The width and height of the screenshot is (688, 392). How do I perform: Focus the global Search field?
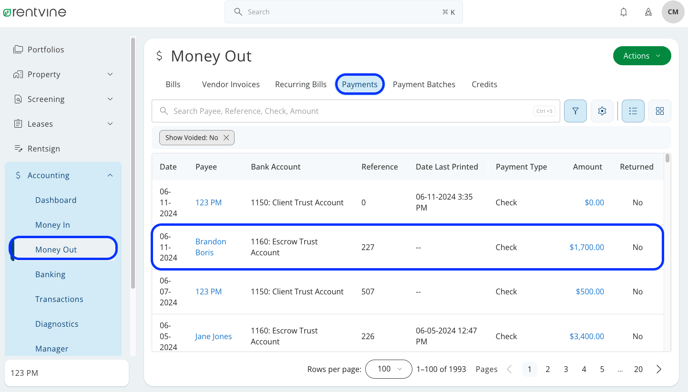343,12
